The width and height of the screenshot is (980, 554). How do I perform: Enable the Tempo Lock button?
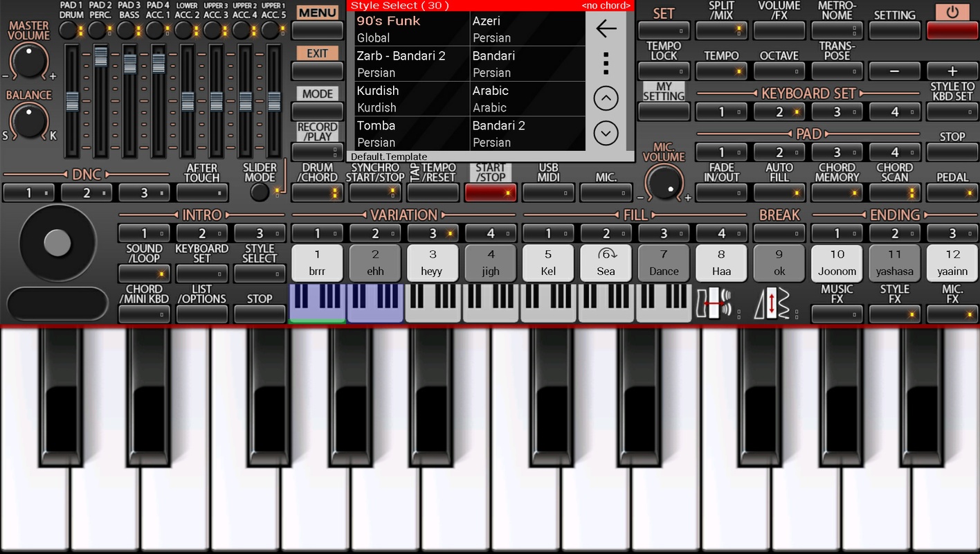(664, 71)
